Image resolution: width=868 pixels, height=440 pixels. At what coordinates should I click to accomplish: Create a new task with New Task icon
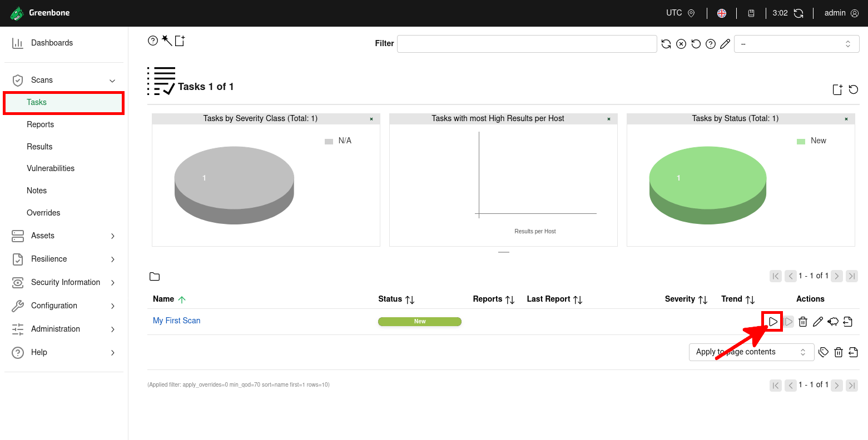[178, 40]
